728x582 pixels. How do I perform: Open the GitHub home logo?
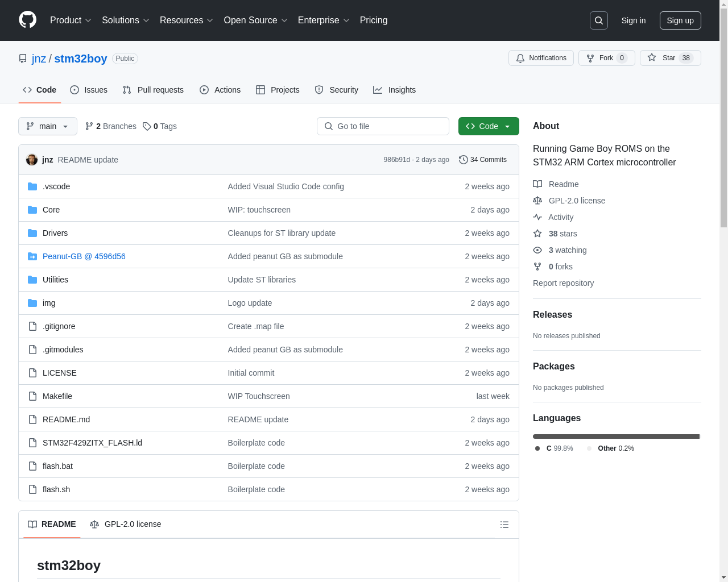pos(28,20)
